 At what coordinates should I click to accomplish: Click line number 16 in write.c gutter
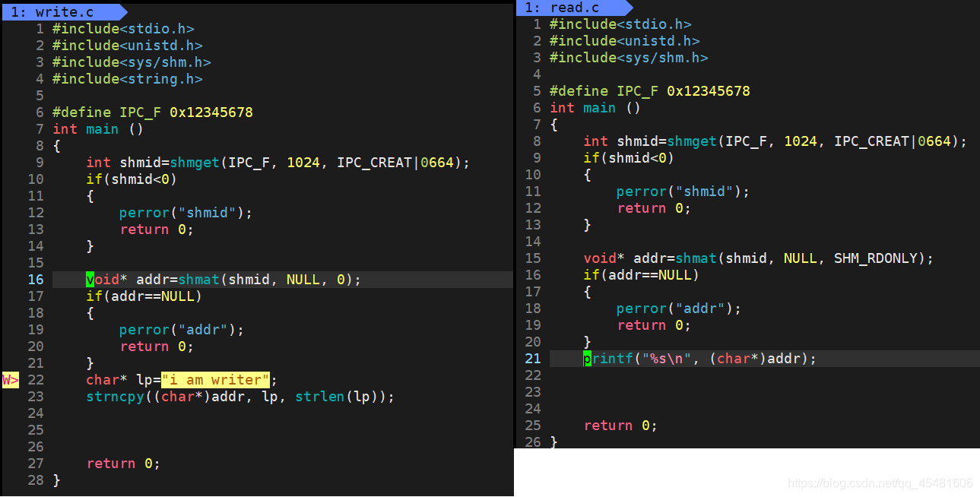(36, 280)
